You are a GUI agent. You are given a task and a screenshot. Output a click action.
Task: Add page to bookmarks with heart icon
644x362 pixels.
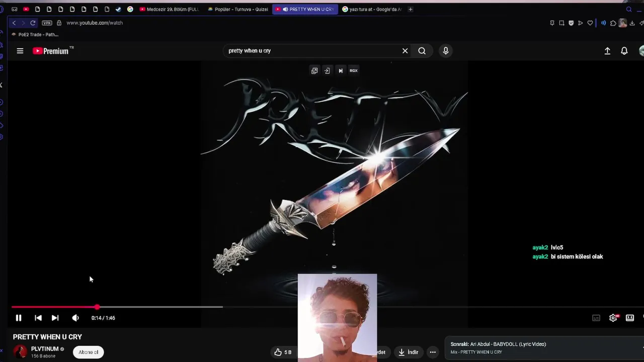590,23
